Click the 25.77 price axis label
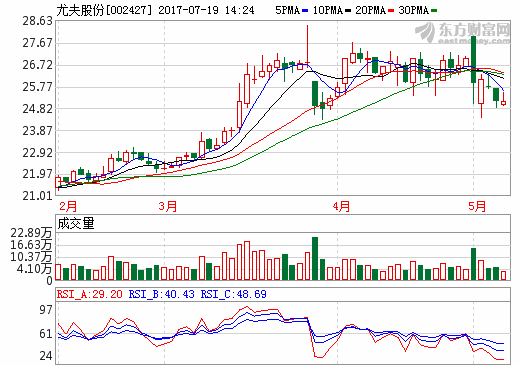 38,87
